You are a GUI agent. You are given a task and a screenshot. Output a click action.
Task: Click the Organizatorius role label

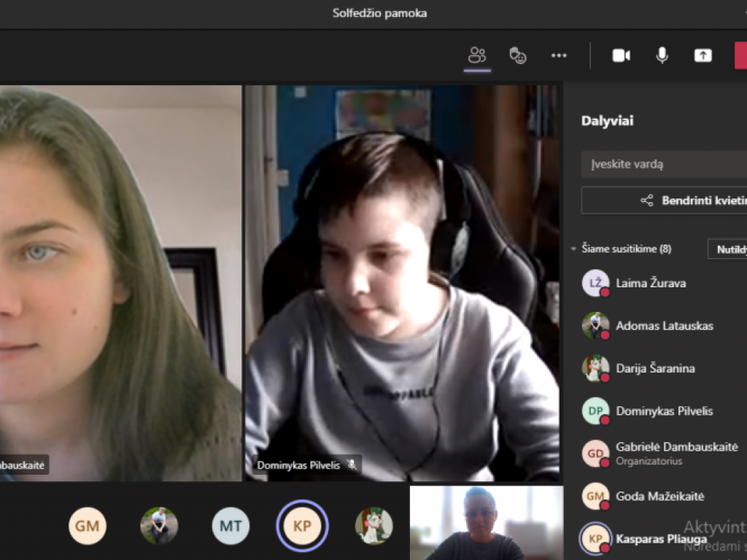coord(649,461)
